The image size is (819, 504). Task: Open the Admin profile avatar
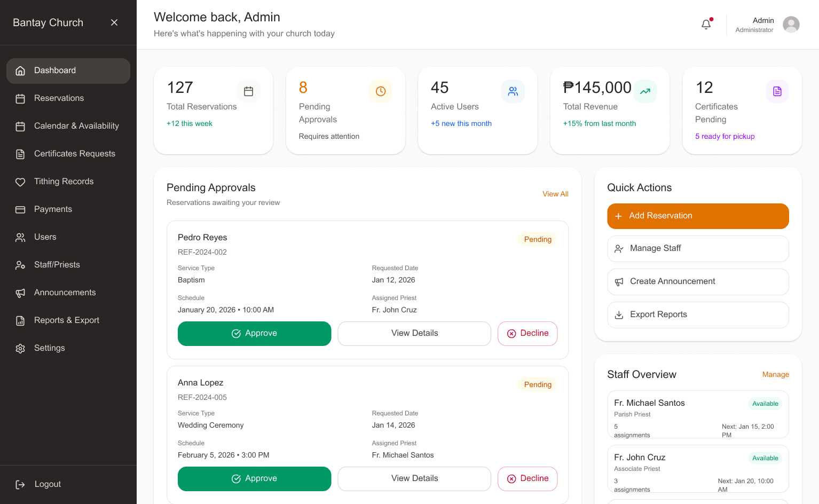point(791,25)
